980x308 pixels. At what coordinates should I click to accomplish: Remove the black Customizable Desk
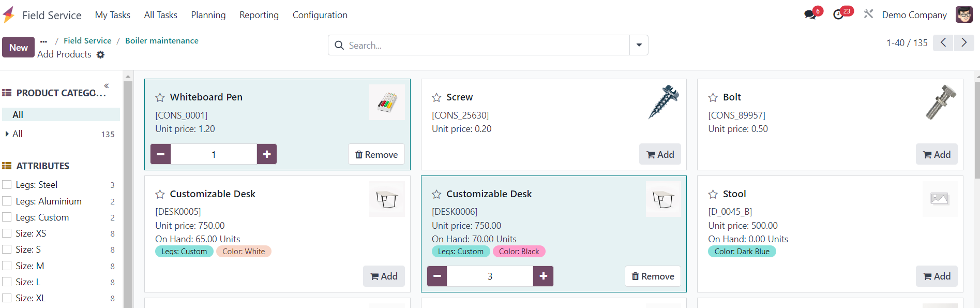(653, 276)
